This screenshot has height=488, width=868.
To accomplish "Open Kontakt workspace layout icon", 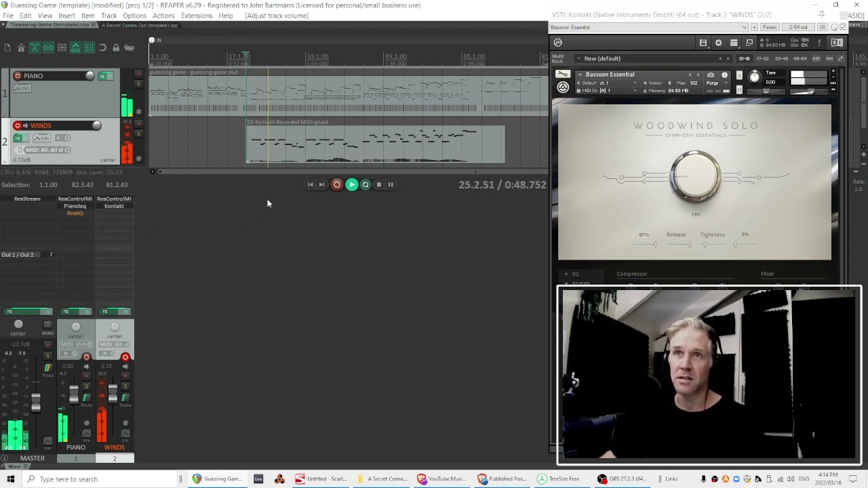I will click(734, 43).
